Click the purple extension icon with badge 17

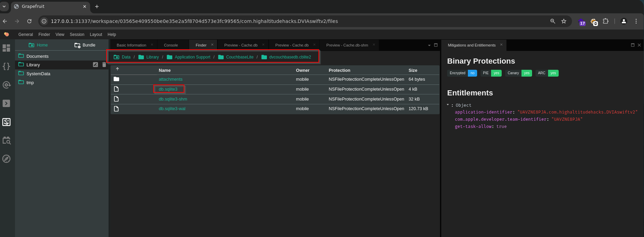coord(582,22)
